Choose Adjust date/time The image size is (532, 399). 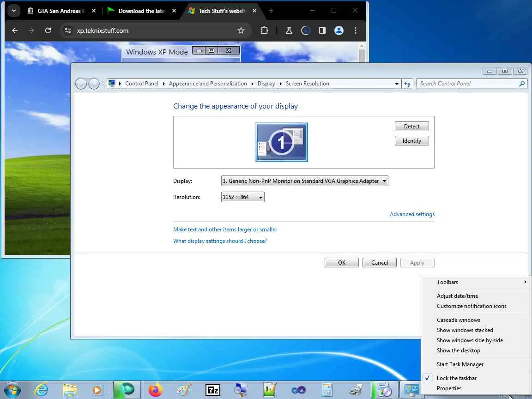457,296
